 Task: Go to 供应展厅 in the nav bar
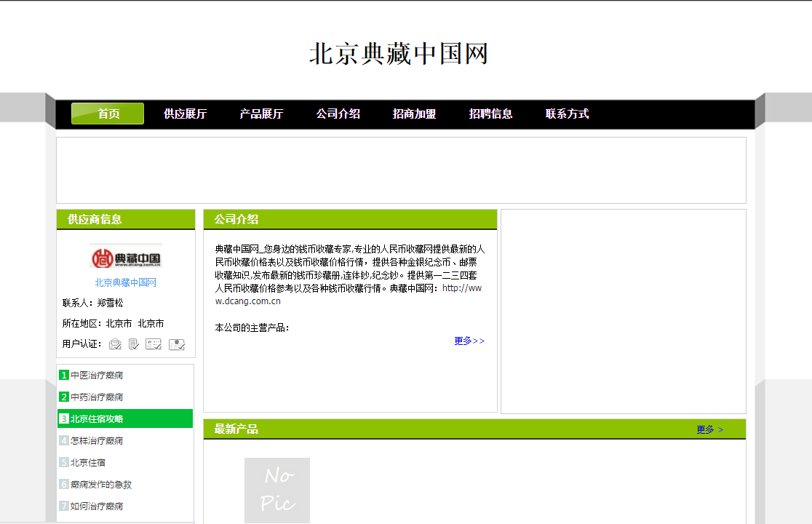[x=185, y=114]
